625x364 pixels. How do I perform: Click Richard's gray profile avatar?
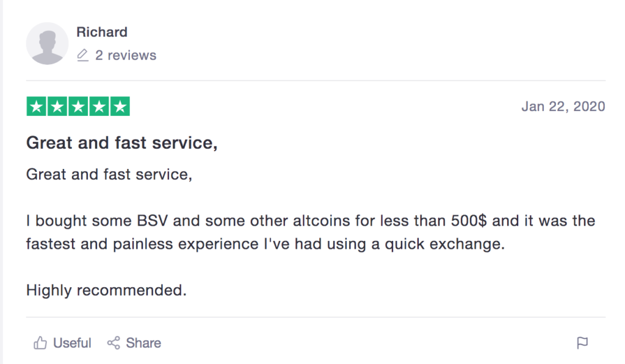tap(47, 43)
